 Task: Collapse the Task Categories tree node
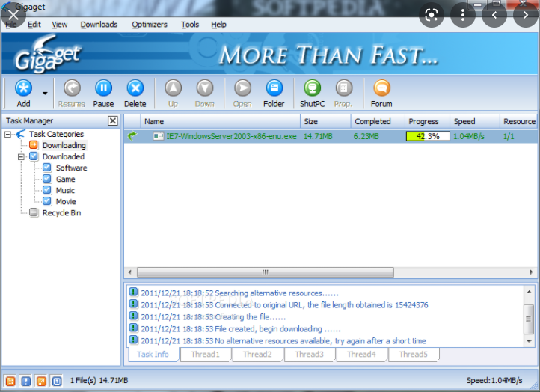[7, 134]
